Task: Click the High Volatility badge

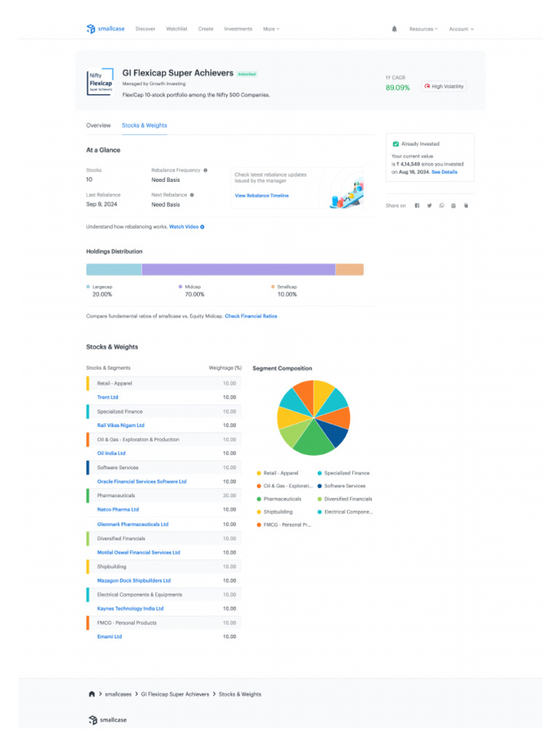Action: tap(443, 86)
